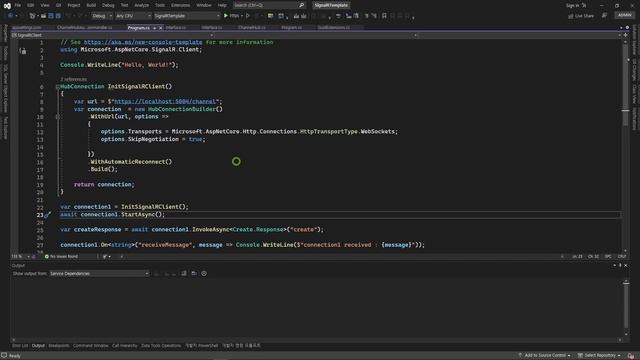Click the Open File toolbar icon
640x360 pixels.
43,16
